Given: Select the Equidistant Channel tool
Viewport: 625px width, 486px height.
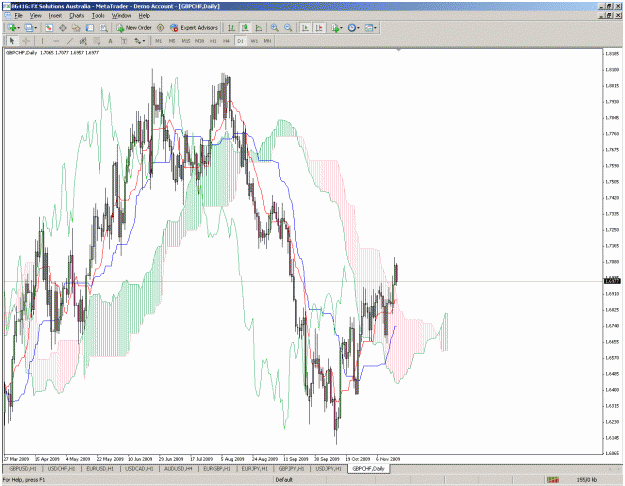Looking at the screenshot, I should pos(83,41).
